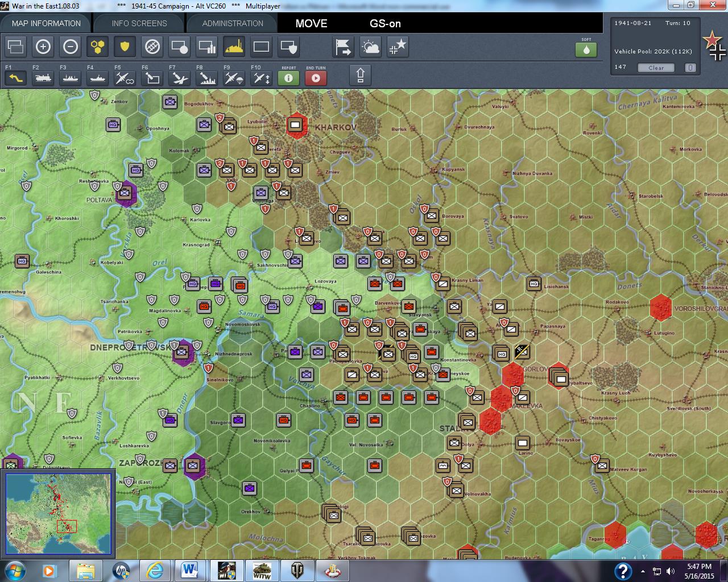Screen dimensions: 728x582
Task: Click the Clear button in the info panel
Action: tap(656, 68)
